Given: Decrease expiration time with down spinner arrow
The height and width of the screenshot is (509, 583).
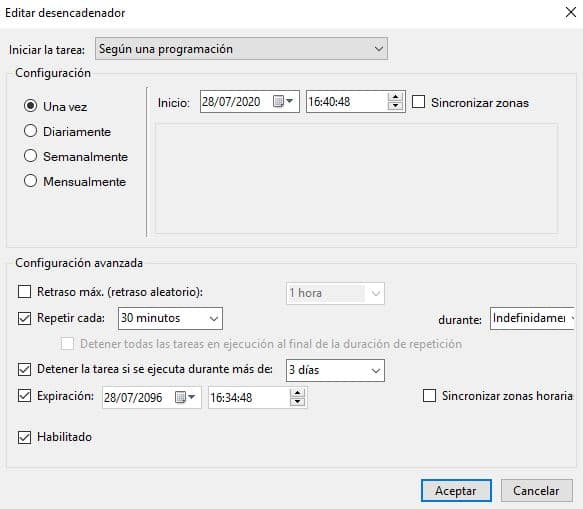Looking at the screenshot, I should click(x=297, y=402).
